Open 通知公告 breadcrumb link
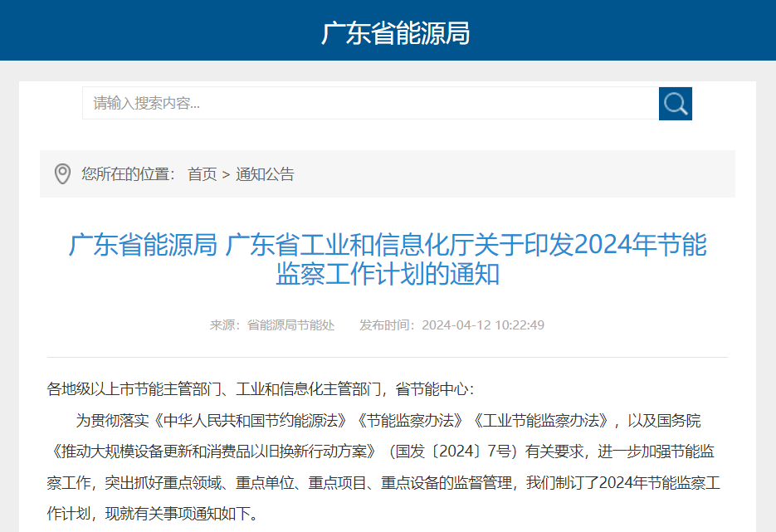Image resolution: width=776 pixels, height=532 pixels. (x=265, y=174)
